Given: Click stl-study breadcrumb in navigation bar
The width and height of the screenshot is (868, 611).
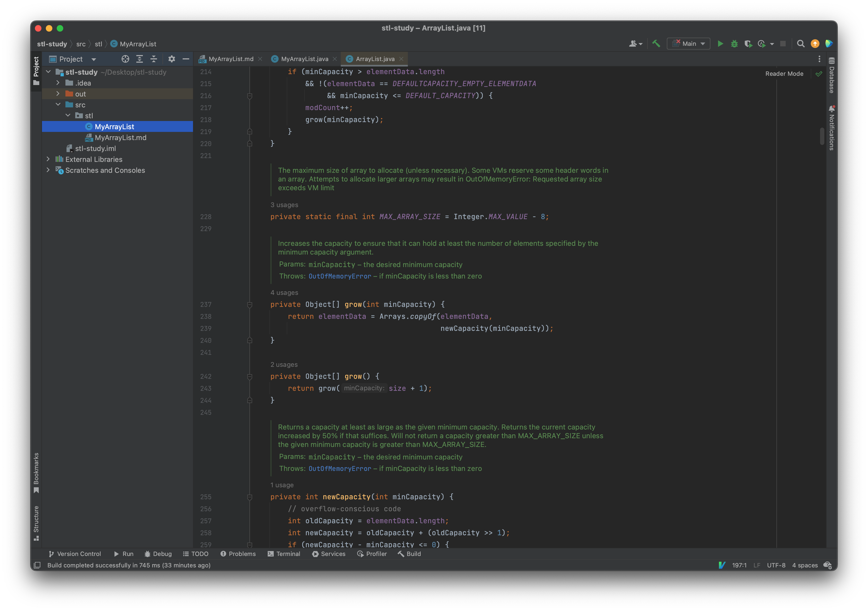Looking at the screenshot, I should coord(52,44).
